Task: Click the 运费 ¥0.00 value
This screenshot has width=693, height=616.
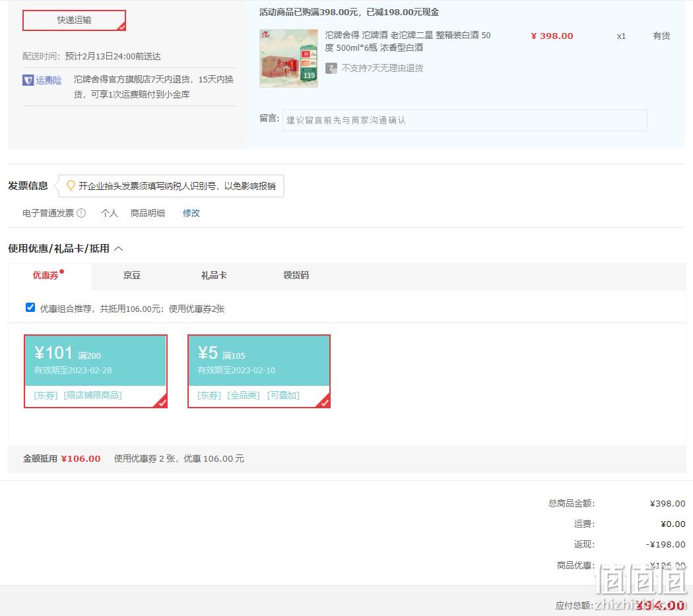Action: (x=673, y=524)
